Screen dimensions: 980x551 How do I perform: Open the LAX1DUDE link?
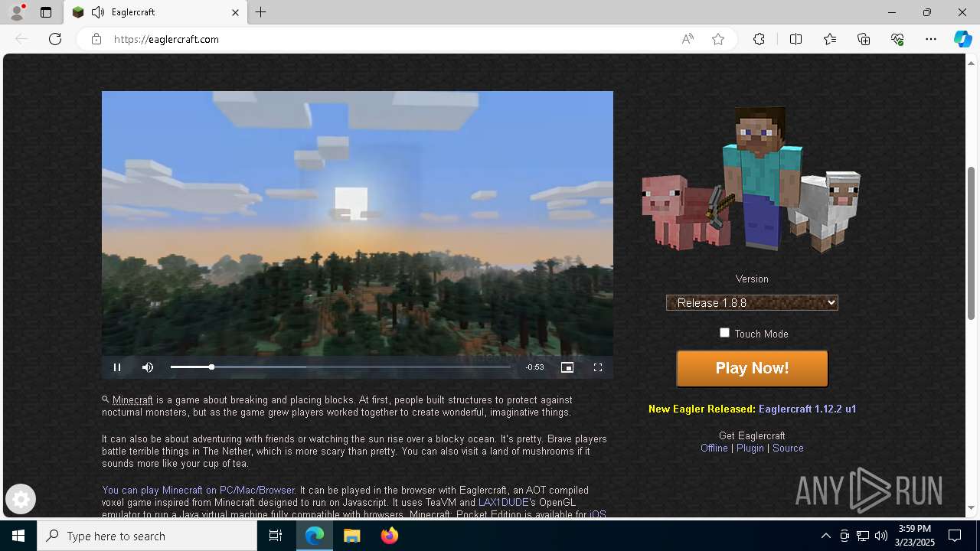(x=503, y=503)
